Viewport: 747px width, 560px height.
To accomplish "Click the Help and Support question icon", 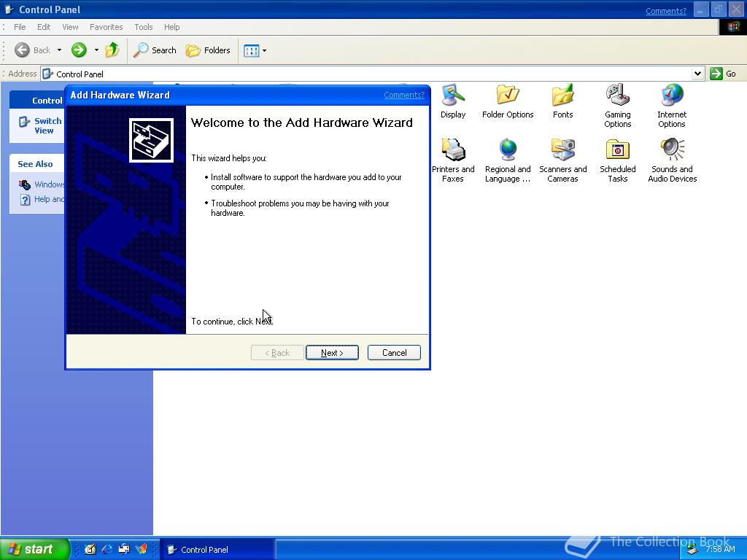I will pos(25,200).
